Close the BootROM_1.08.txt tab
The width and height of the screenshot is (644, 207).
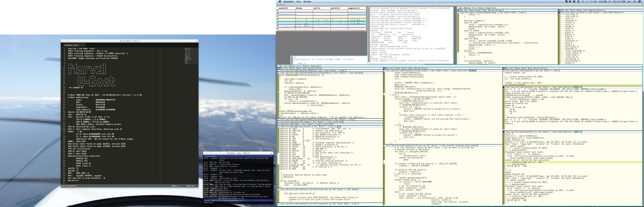(82, 45)
